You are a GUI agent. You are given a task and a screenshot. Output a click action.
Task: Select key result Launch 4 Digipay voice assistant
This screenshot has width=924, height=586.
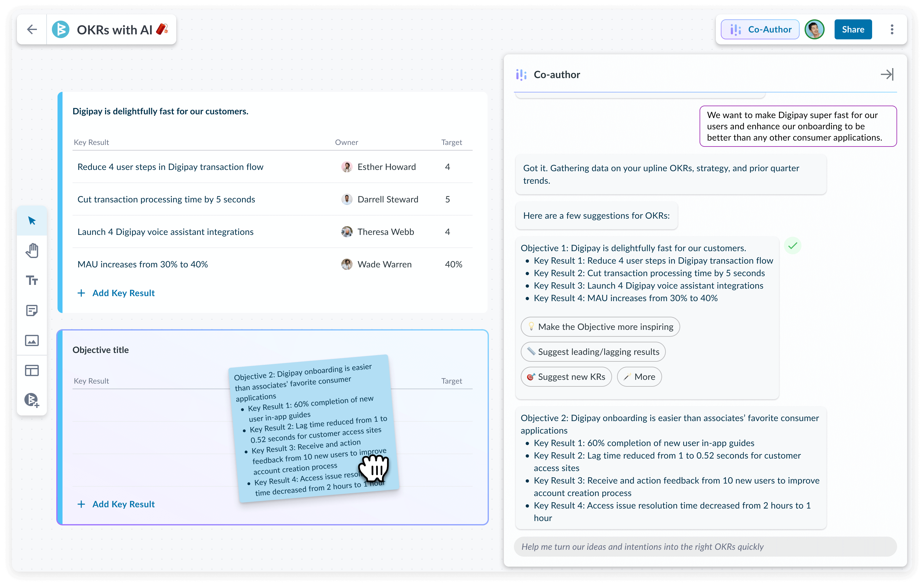point(273,232)
